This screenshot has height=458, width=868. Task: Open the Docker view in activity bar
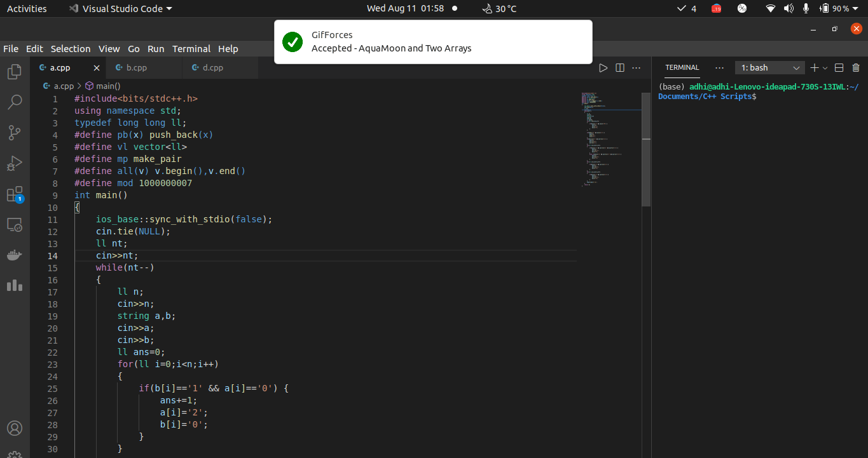click(x=15, y=255)
